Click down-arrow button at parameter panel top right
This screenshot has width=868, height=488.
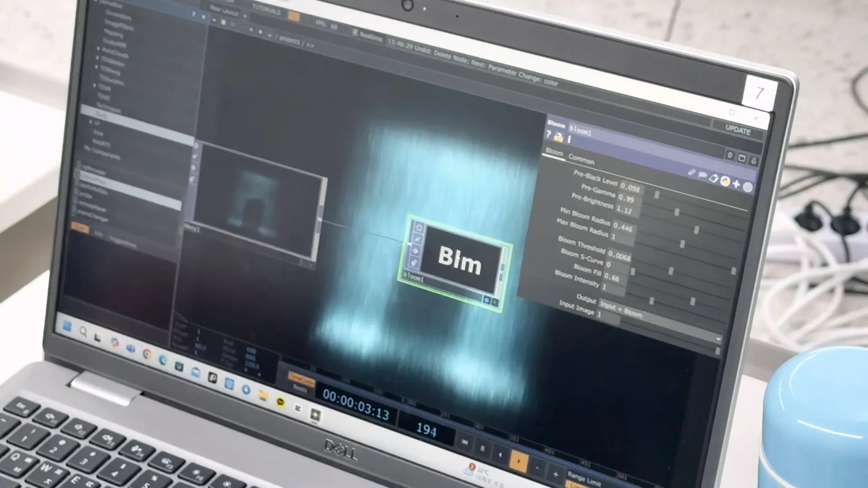754,160
